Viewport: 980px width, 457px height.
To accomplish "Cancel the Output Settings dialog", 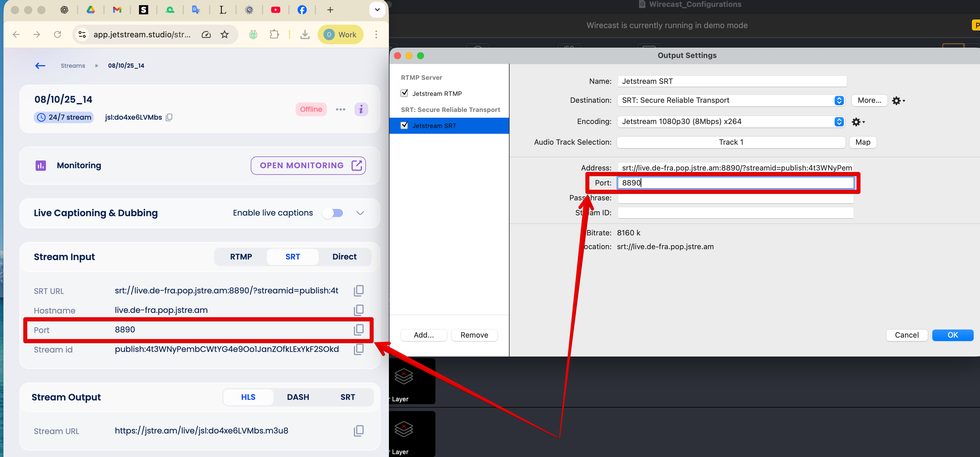I will tap(906, 335).
